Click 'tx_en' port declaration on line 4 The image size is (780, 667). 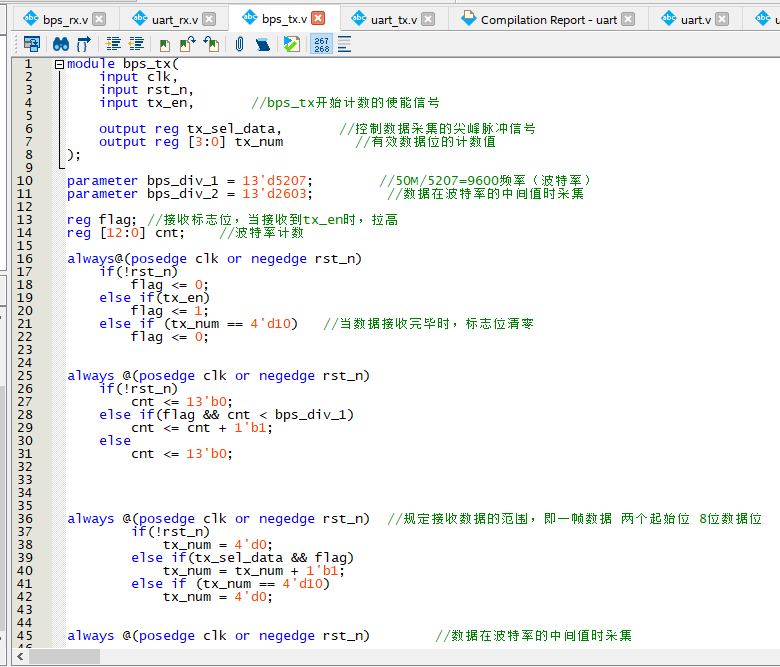point(170,102)
